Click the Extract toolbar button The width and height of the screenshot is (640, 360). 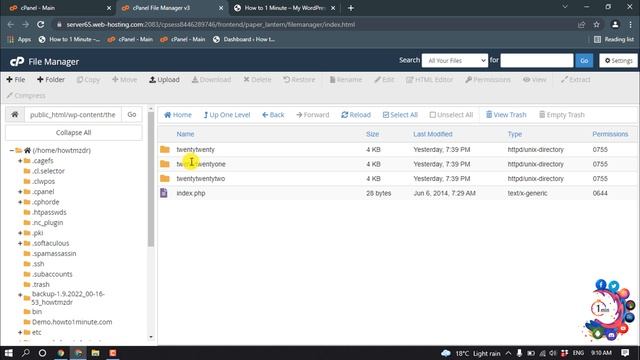(576, 80)
